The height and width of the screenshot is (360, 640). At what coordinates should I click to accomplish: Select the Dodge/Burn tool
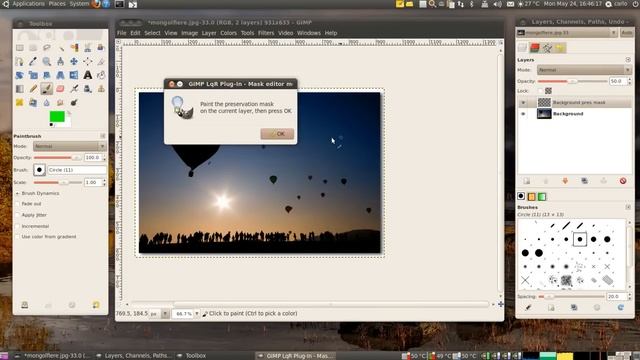click(74, 102)
